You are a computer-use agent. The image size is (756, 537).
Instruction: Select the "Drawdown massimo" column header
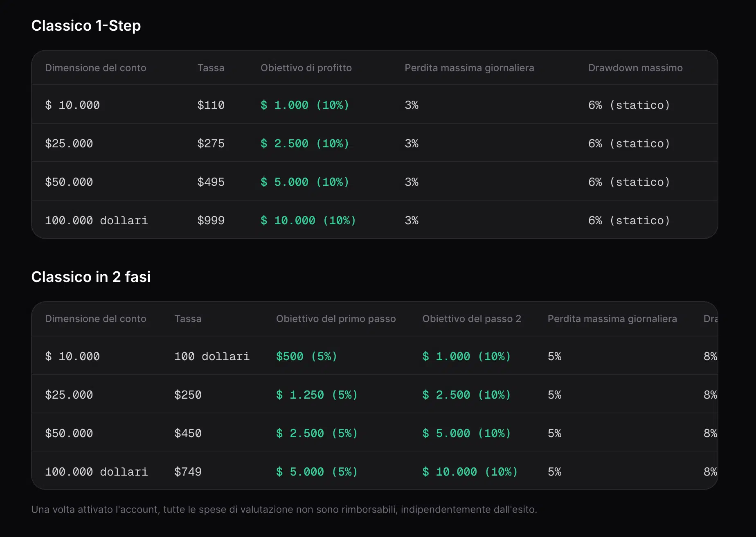(635, 68)
